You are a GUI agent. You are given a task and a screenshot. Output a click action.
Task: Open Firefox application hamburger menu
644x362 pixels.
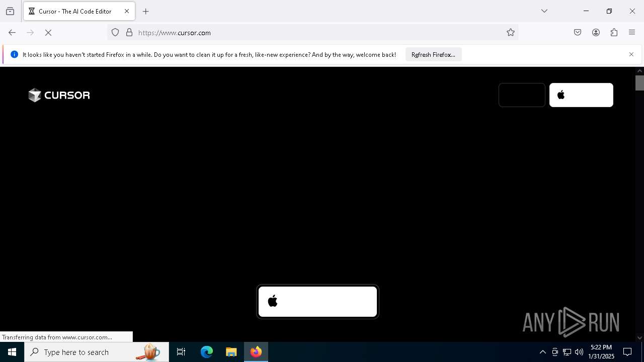(632, 33)
